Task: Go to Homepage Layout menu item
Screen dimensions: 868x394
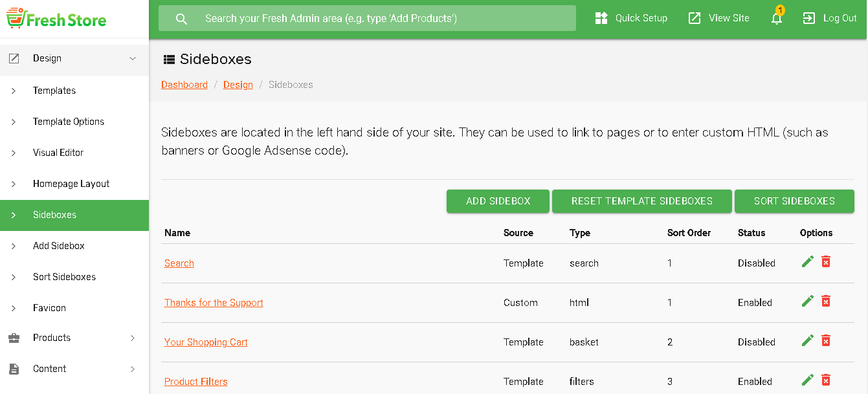Action: point(71,184)
